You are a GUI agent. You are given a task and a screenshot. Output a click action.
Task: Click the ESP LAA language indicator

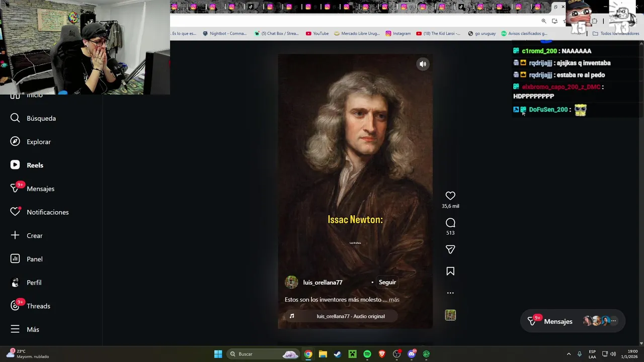(x=592, y=354)
